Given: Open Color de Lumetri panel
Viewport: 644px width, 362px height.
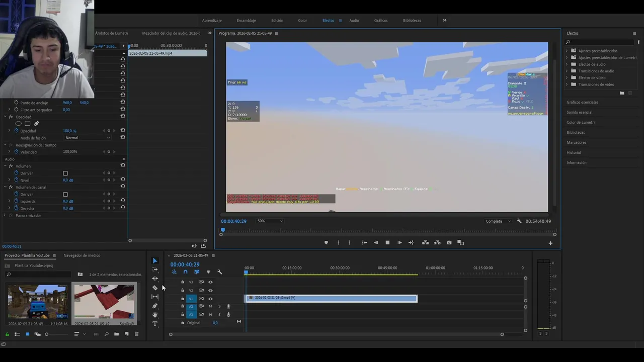Looking at the screenshot, I should pos(581,122).
